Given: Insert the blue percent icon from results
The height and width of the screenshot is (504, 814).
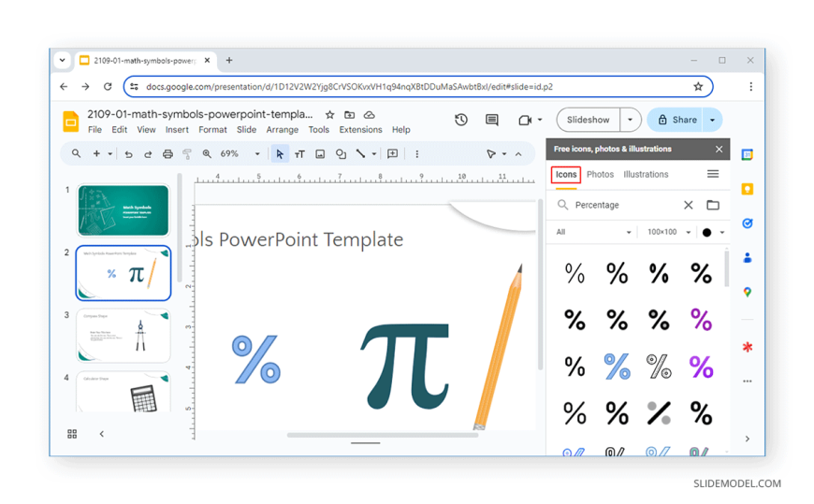Looking at the screenshot, I should (618, 367).
